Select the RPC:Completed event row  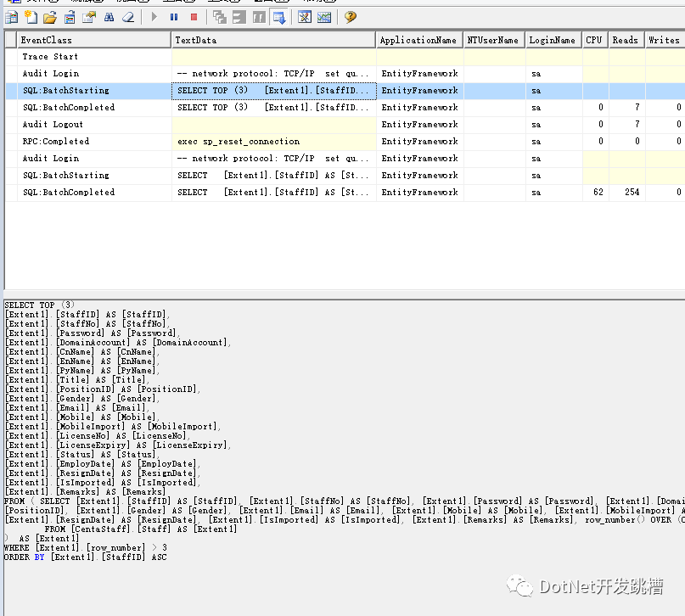[x=345, y=142]
